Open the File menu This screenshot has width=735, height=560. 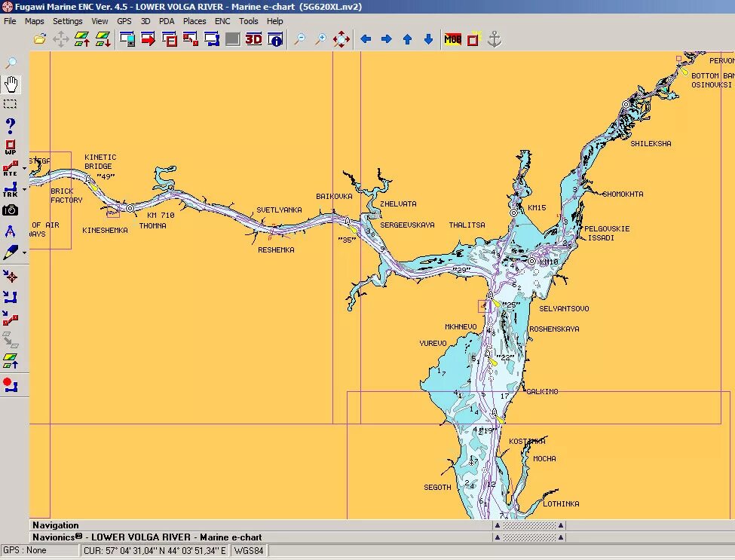[x=10, y=21]
